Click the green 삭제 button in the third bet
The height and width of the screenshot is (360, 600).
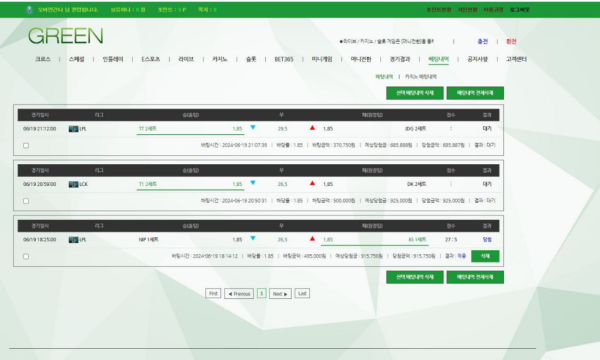[485, 256]
